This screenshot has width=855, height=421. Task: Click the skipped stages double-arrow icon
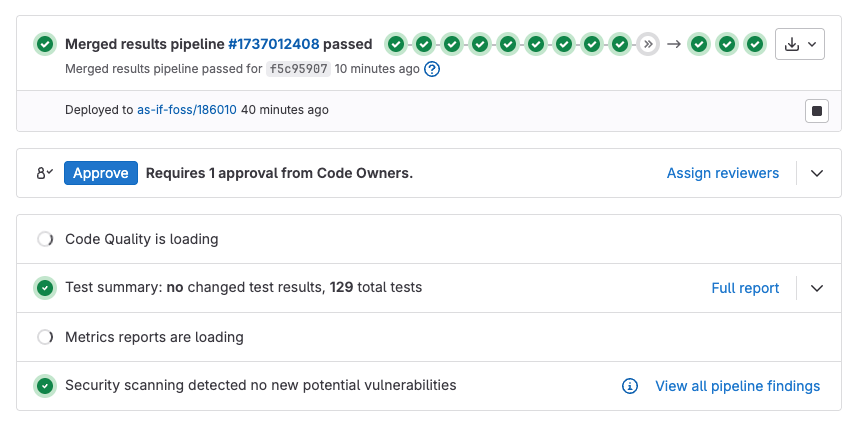648,44
